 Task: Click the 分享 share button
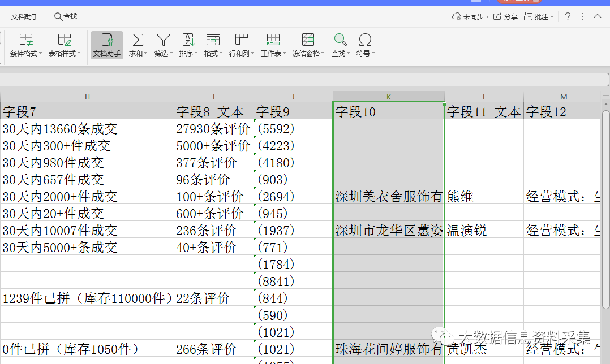[x=505, y=16]
